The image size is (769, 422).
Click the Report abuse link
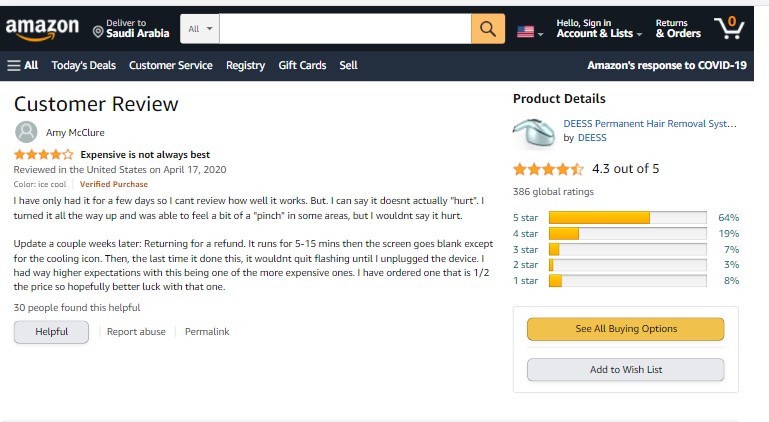click(136, 332)
